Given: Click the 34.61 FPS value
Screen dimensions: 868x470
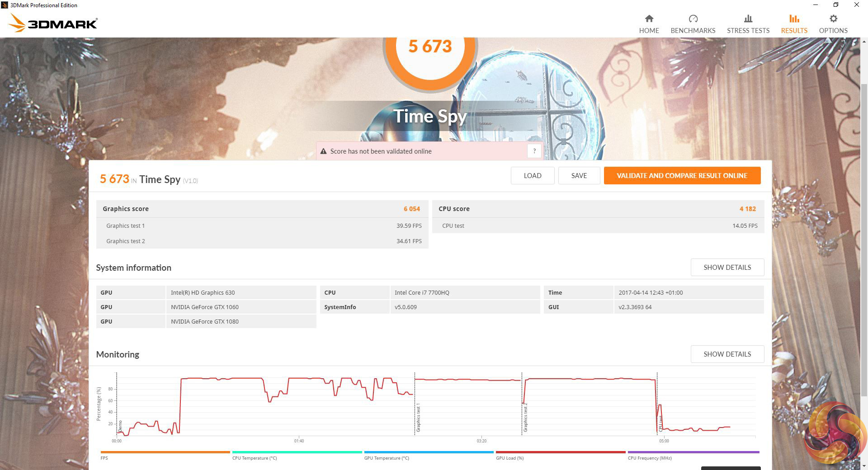Looking at the screenshot, I should click(x=409, y=241).
